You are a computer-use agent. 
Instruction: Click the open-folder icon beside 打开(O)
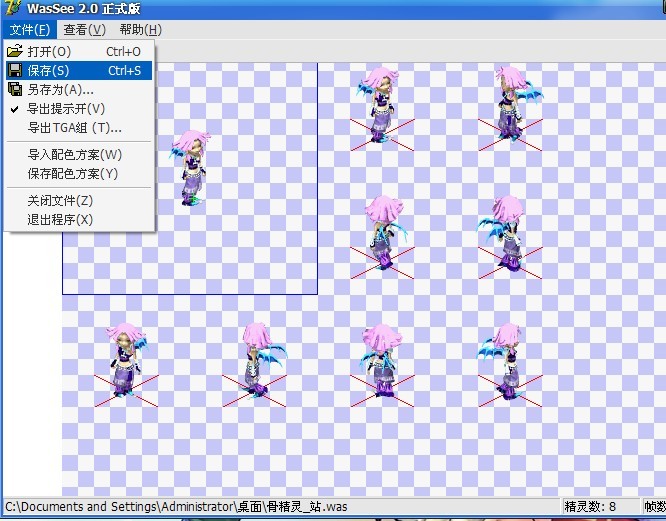(x=15, y=51)
